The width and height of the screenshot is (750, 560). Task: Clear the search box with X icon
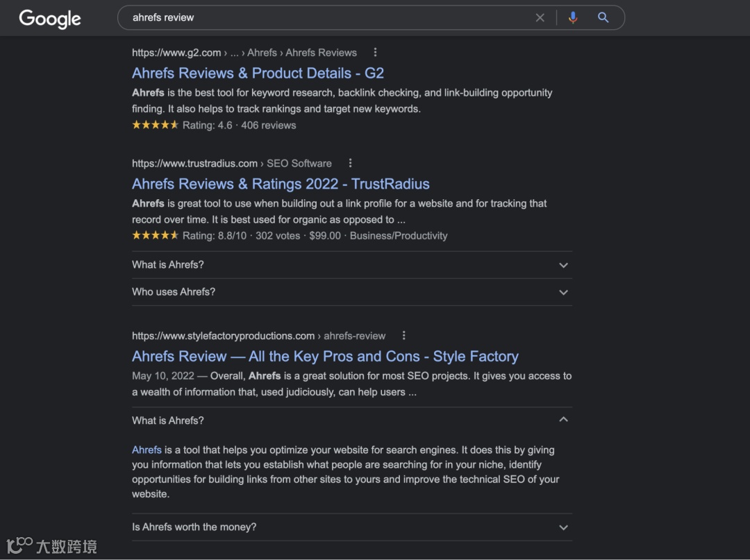point(540,17)
